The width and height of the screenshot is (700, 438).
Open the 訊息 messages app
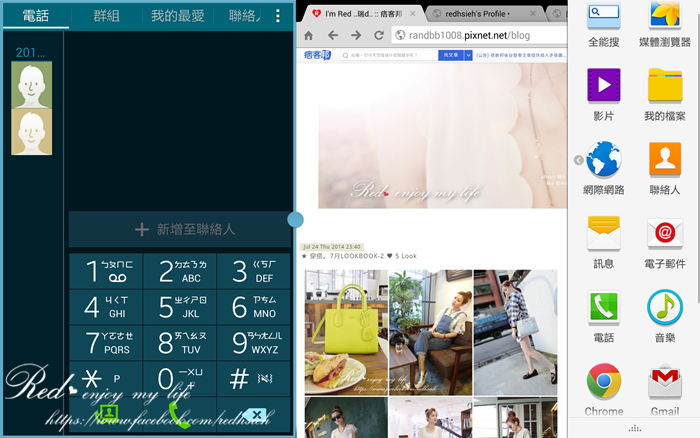(x=604, y=242)
